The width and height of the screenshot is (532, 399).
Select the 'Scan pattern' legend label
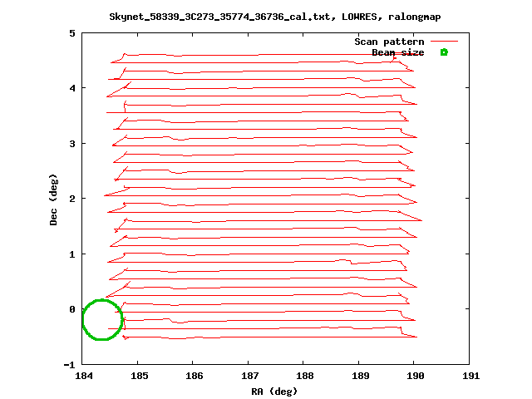(389, 42)
